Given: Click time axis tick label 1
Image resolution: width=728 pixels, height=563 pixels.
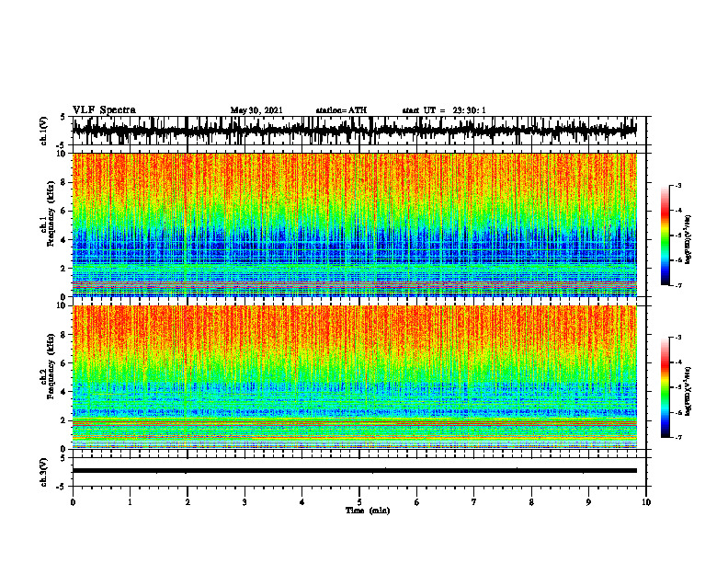Looking at the screenshot, I should click(x=130, y=502).
